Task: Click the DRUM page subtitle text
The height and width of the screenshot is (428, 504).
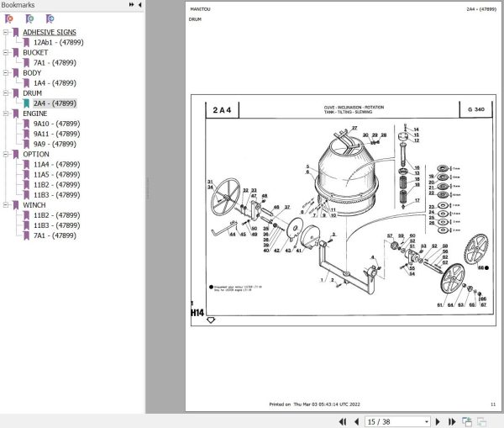Action: (x=195, y=19)
